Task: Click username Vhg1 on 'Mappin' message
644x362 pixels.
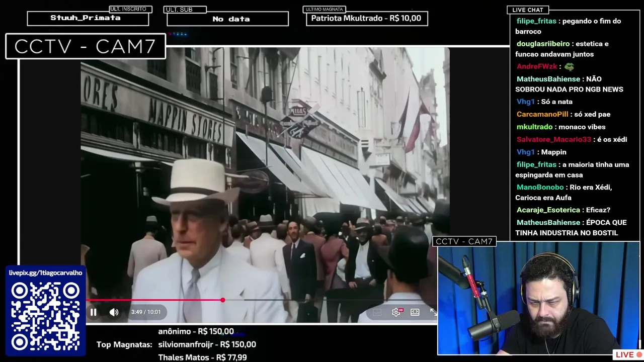Action: [x=526, y=152]
